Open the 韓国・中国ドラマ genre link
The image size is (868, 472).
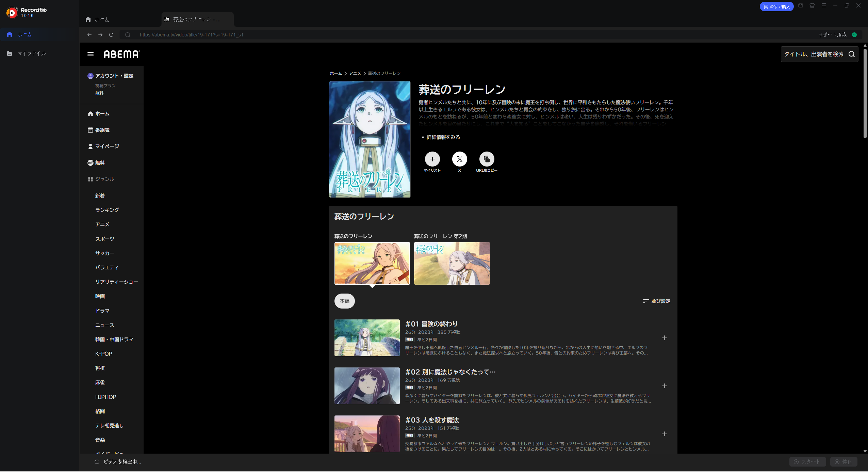(114, 340)
